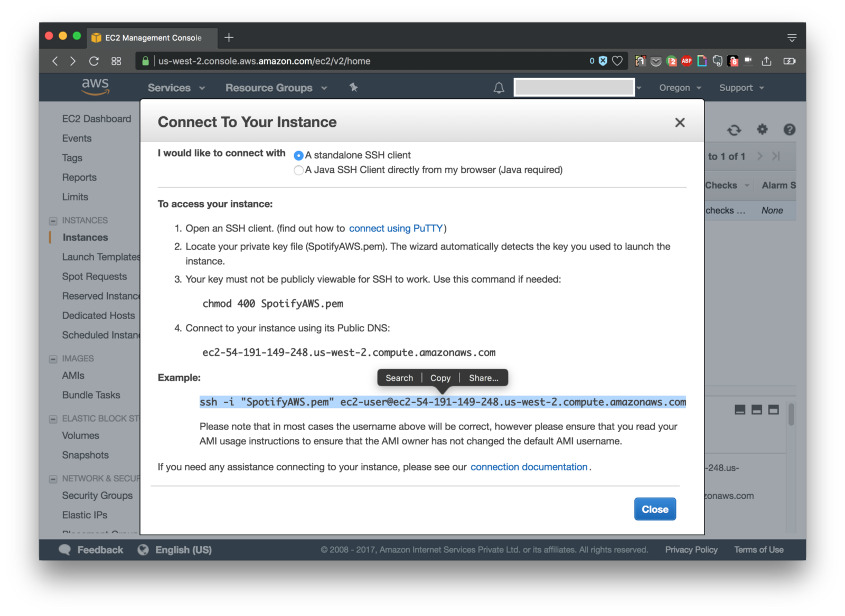The width and height of the screenshot is (845, 616).
Task: Choose Copy in the selection popup
Action: click(440, 378)
